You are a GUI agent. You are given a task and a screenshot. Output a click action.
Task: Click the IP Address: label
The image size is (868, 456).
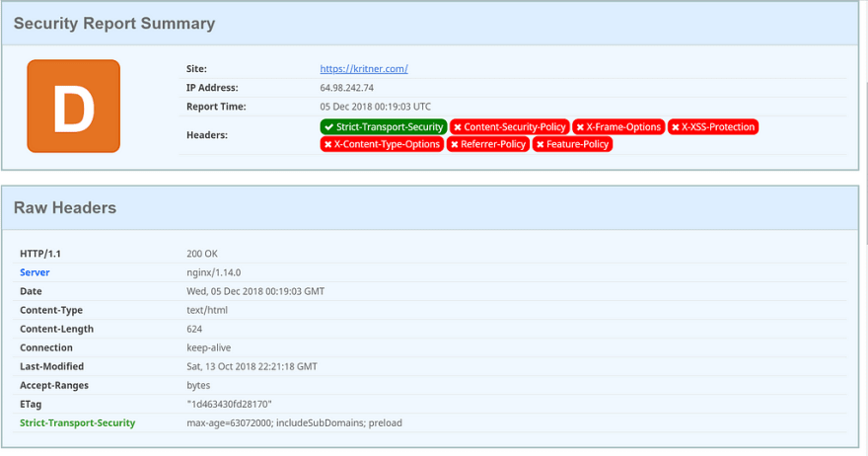(x=212, y=88)
